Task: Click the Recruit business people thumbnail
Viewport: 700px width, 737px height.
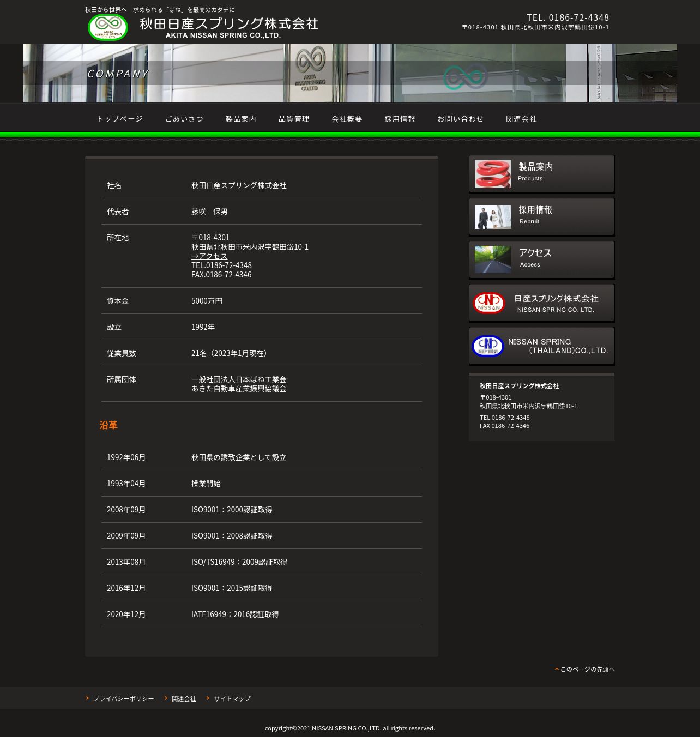Action: (x=493, y=217)
